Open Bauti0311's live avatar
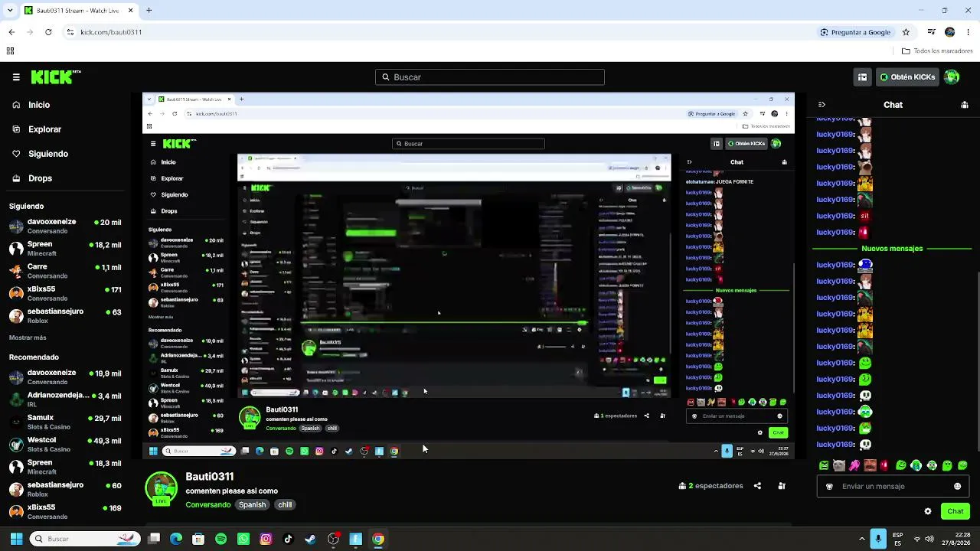 pyautogui.click(x=161, y=489)
